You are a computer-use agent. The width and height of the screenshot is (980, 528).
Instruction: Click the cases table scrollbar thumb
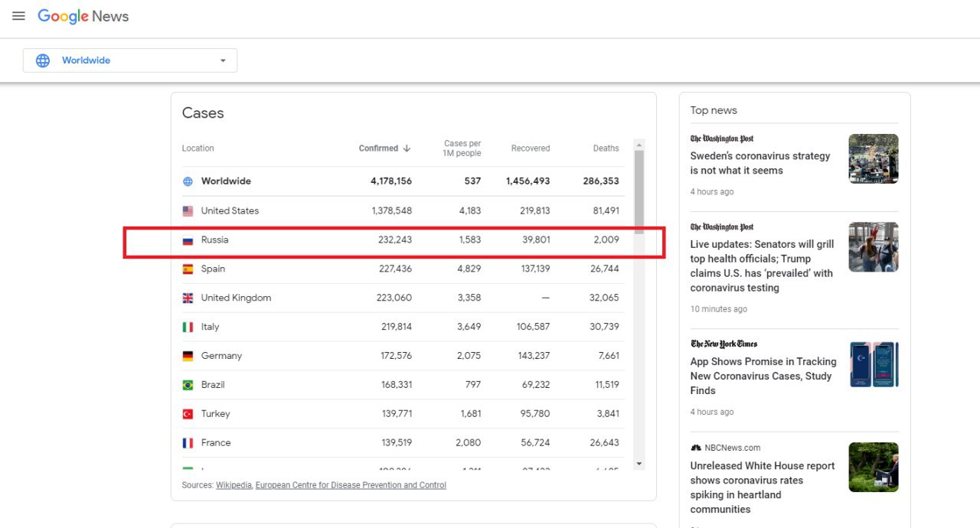coord(639,191)
